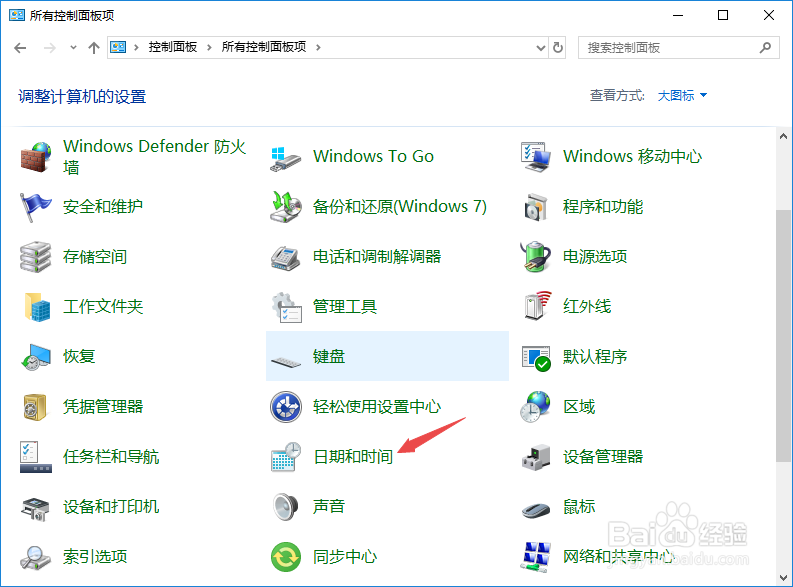This screenshot has height=587, width=793.
Task: Open the 大图标 view mode dropdown
Action: coord(682,95)
